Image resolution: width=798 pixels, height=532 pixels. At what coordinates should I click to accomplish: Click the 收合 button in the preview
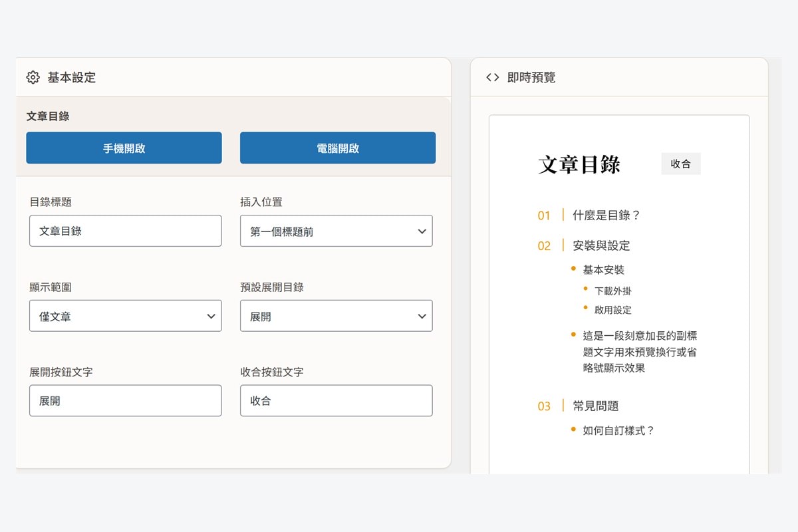pos(681,164)
